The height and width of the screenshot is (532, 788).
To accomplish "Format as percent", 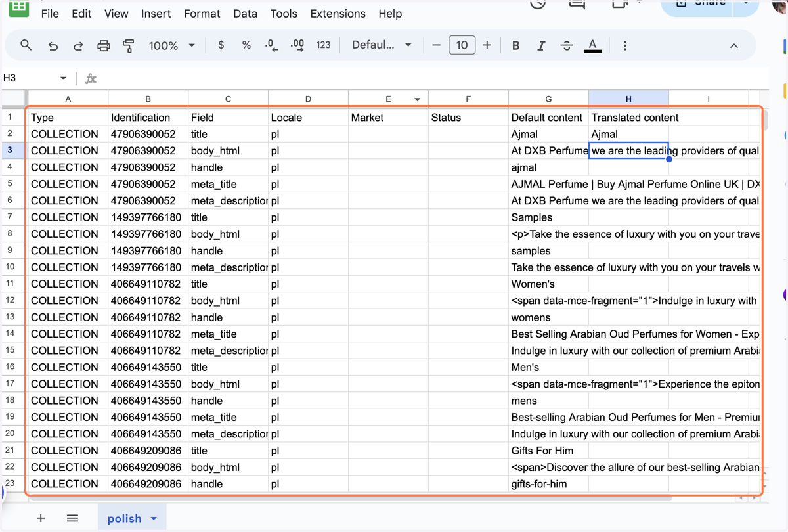I will [246, 45].
